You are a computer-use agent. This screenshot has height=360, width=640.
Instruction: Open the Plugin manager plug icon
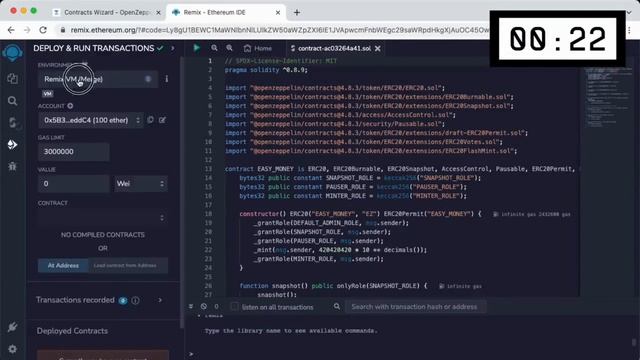click(x=12, y=327)
